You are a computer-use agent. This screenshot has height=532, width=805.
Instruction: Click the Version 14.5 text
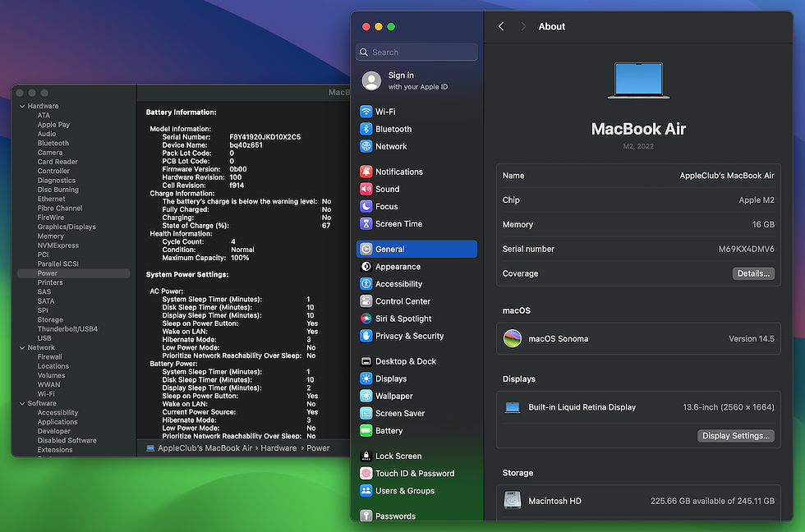(752, 338)
